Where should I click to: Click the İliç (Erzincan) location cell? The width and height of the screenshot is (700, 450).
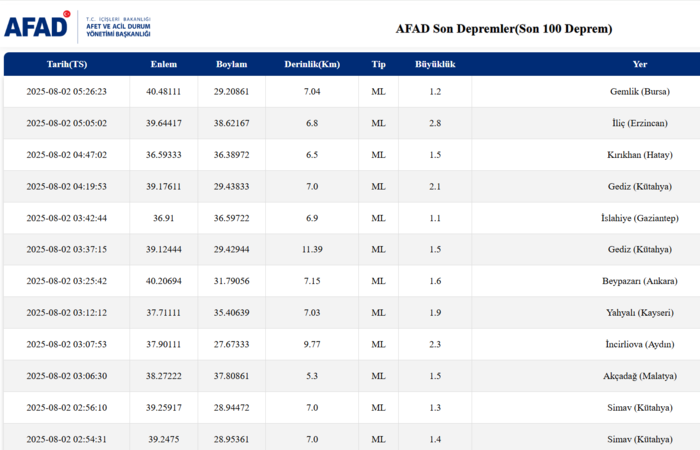[640, 123]
